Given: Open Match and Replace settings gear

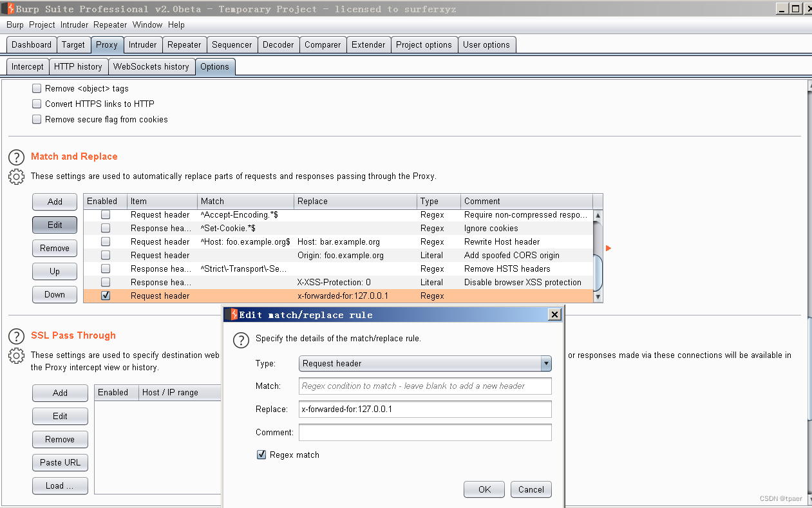Looking at the screenshot, I should pyautogui.click(x=16, y=176).
